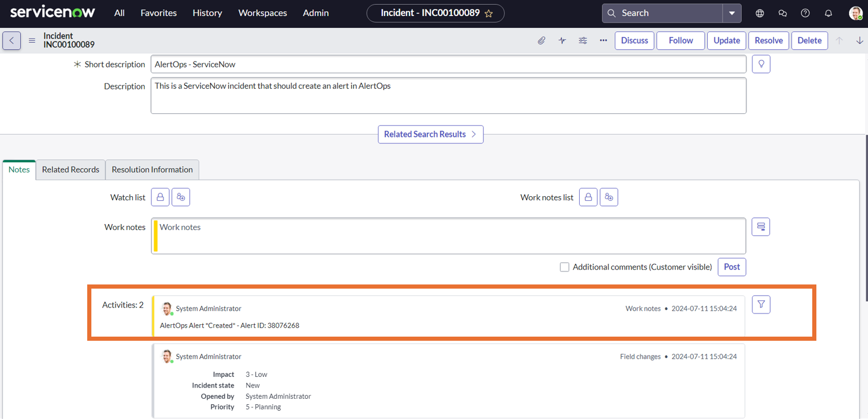Open the personalize form sliders icon
Viewport: 868px width, 419px height.
pyautogui.click(x=583, y=40)
